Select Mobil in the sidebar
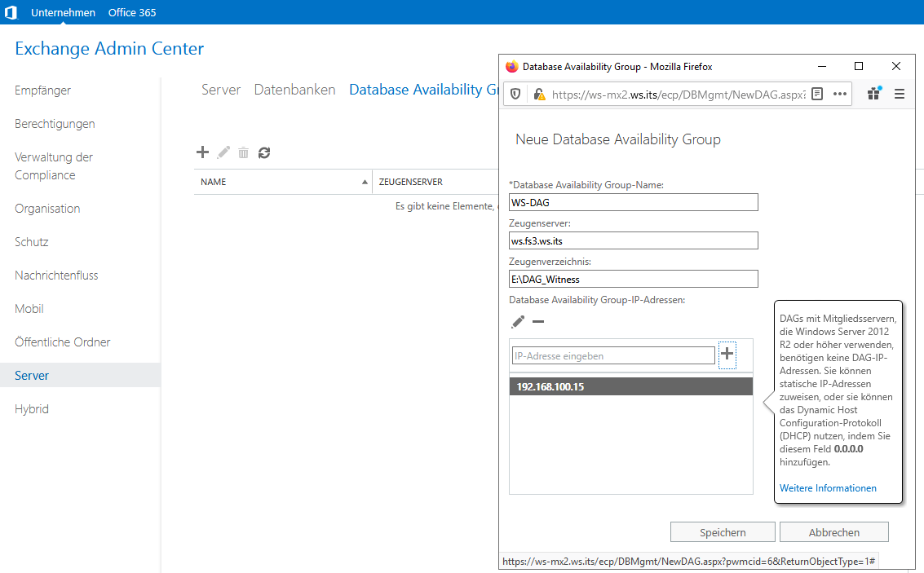This screenshot has width=924, height=573. point(29,309)
